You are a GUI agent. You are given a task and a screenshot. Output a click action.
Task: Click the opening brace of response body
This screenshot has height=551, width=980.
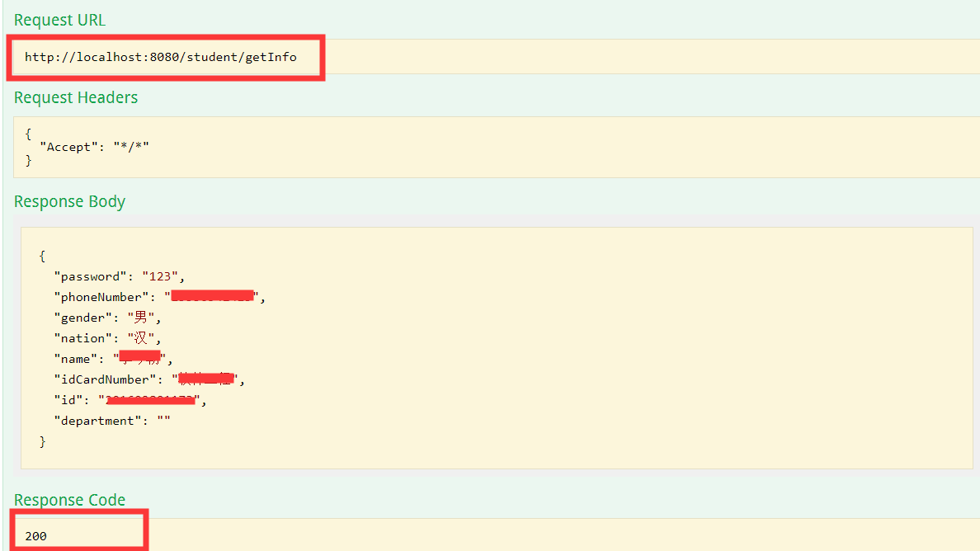click(43, 256)
